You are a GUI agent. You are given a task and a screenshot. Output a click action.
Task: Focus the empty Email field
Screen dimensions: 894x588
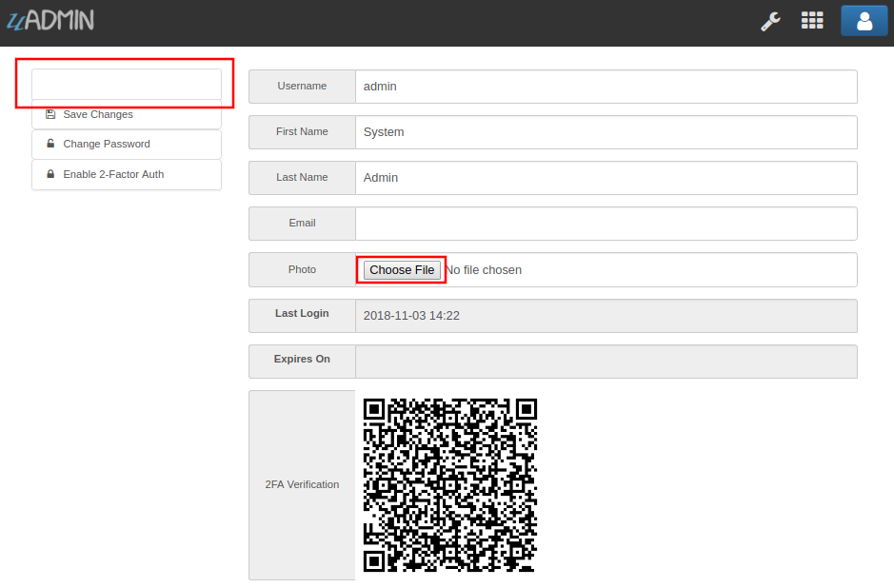(606, 224)
